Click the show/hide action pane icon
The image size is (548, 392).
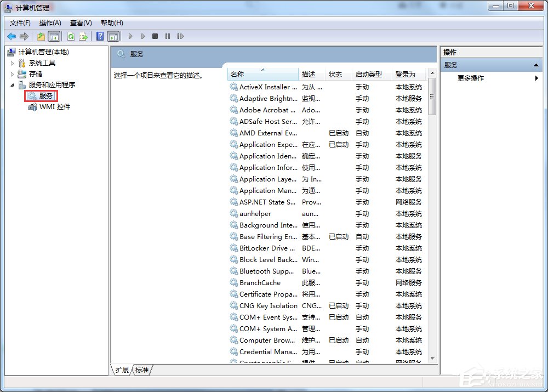[x=113, y=36]
